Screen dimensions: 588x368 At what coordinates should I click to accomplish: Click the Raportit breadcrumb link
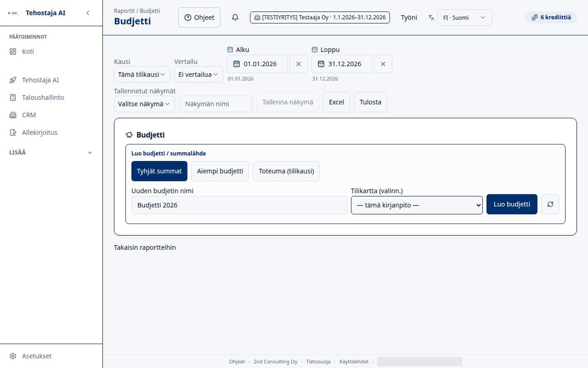124,10
